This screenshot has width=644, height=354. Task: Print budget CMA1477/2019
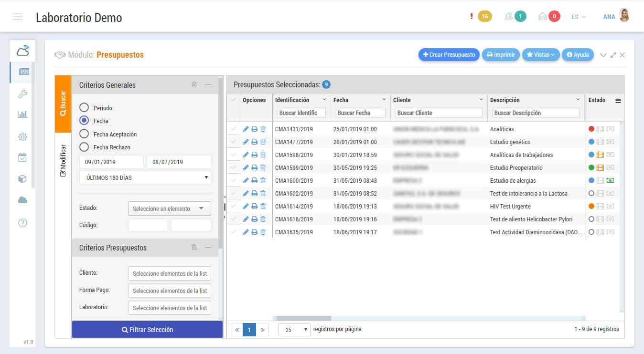click(x=255, y=142)
